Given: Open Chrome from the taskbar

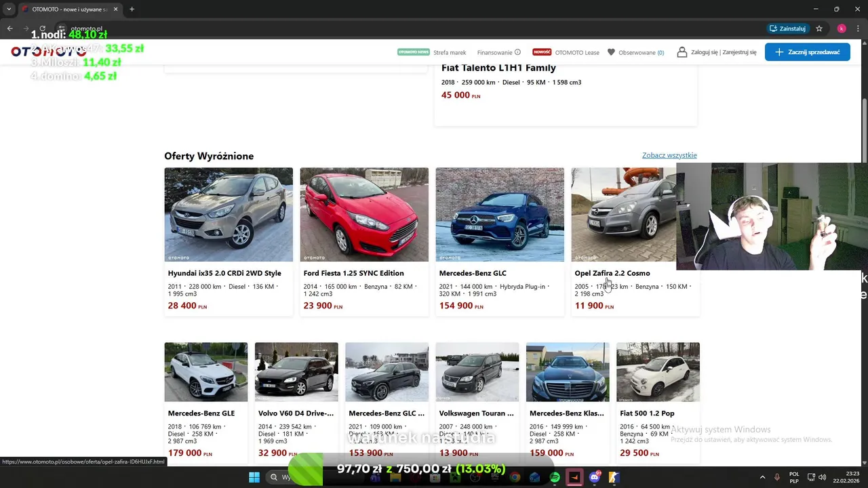Looking at the screenshot, I should 515,477.
